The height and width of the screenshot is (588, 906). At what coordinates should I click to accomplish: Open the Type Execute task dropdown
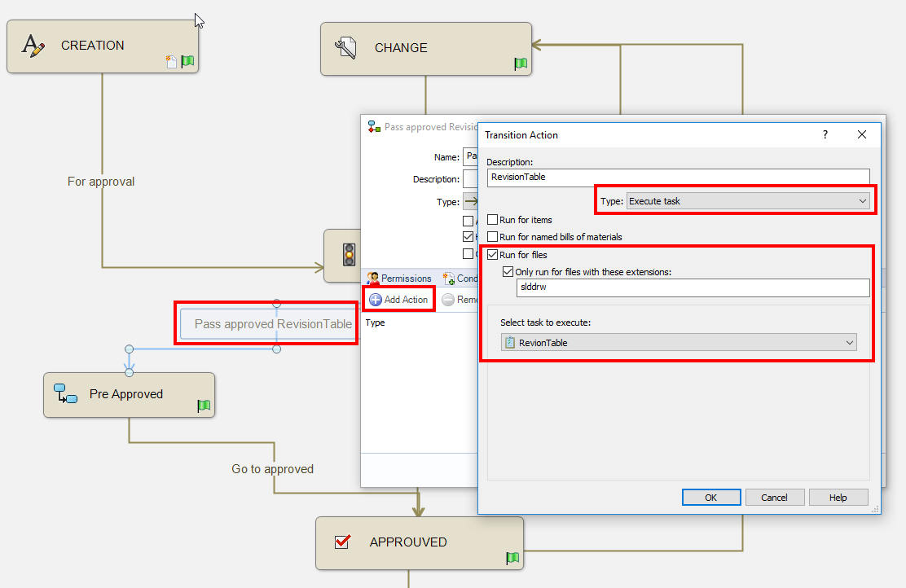pyautogui.click(x=748, y=200)
